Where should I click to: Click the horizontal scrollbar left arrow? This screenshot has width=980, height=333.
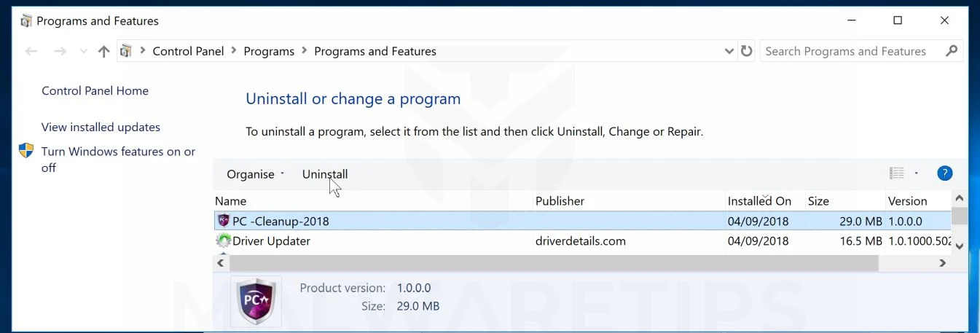221,263
